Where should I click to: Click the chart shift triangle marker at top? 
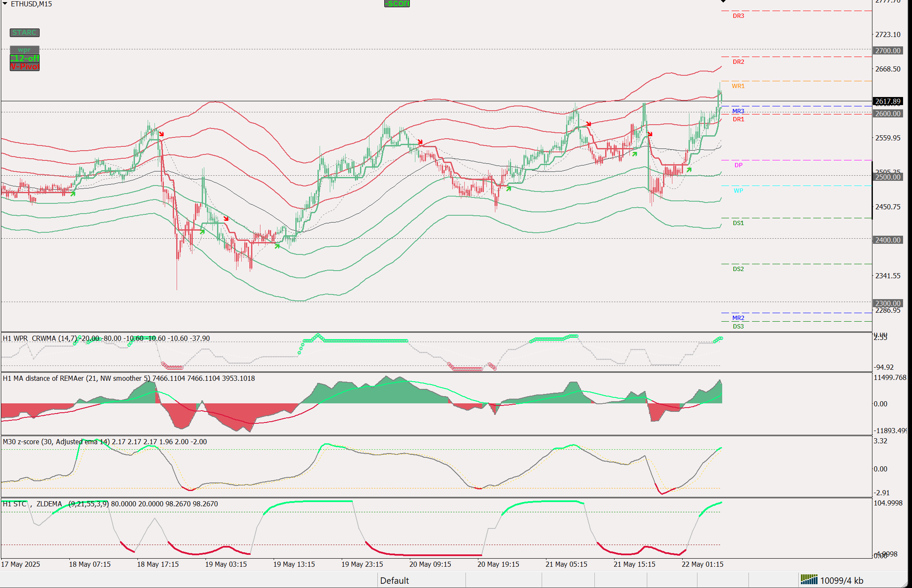coord(723,2)
